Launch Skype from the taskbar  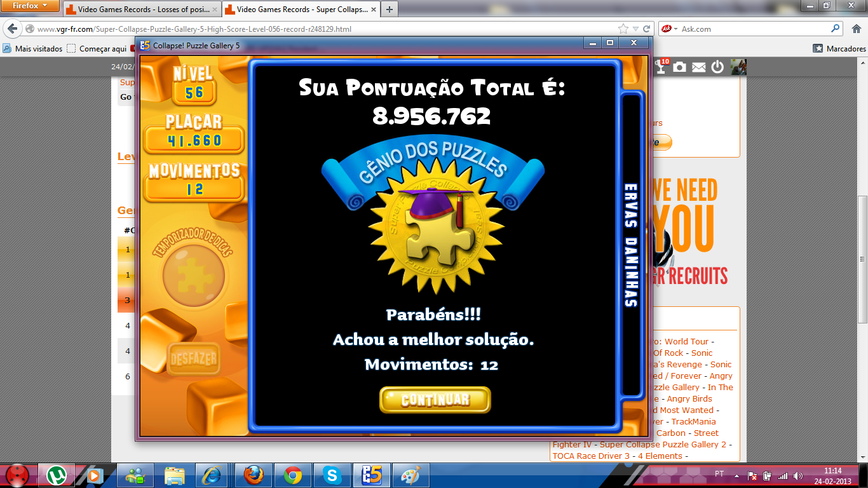332,475
